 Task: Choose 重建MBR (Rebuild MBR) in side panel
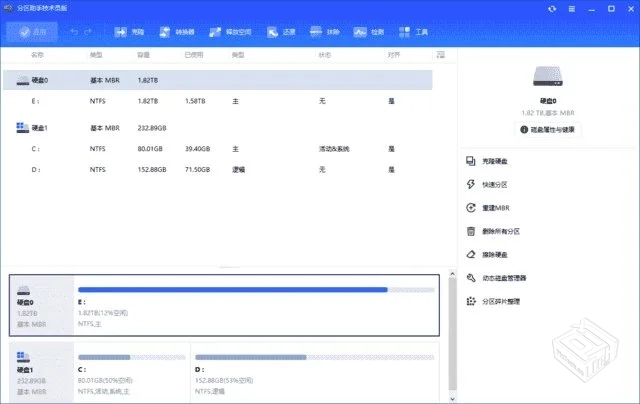pos(488,208)
